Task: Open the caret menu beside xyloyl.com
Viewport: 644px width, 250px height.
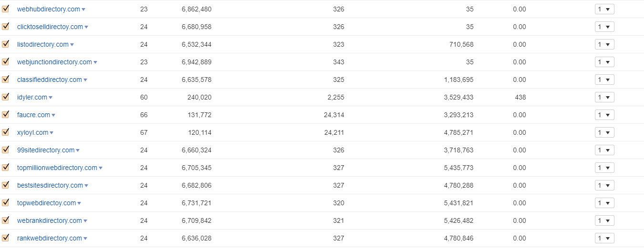Action: point(51,133)
